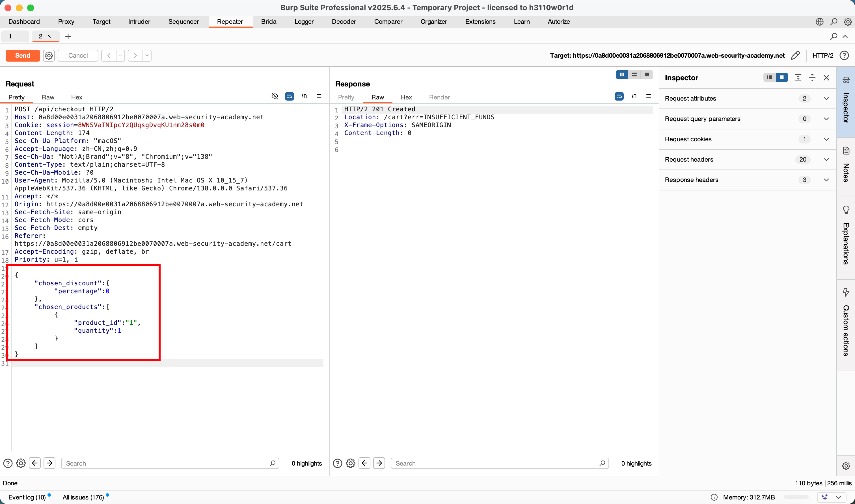
Task: Click the pencil icon to edit target
Action: [x=795, y=55]
